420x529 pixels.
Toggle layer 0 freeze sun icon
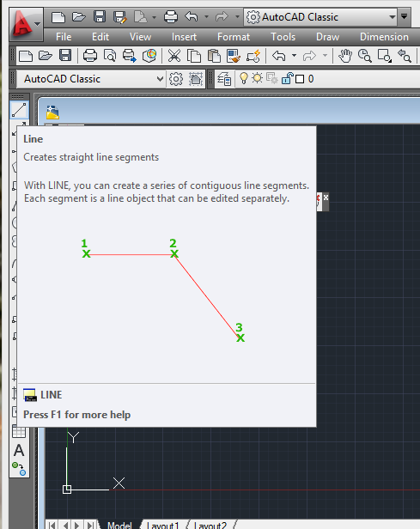point(257,78)
